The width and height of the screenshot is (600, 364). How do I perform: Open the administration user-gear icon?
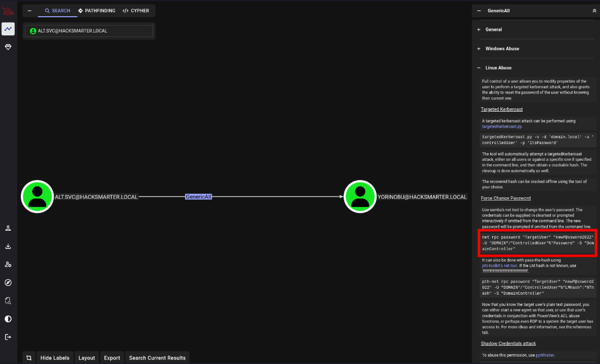pos(8,265)
